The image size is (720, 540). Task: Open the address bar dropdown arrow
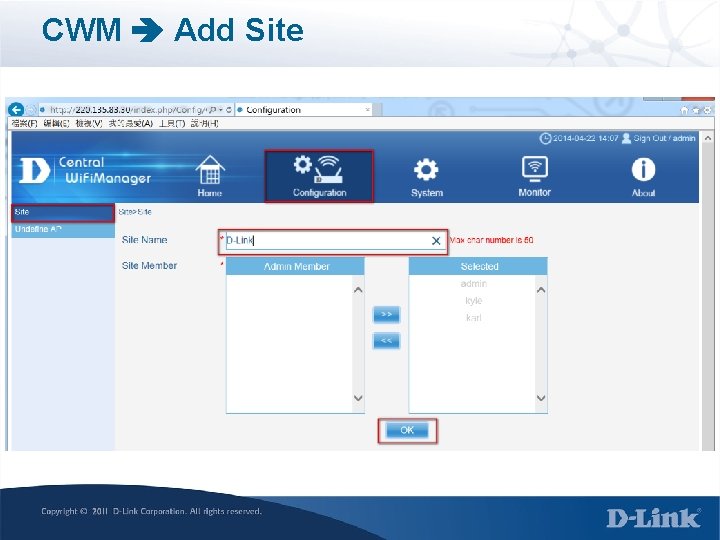[221, 110]
